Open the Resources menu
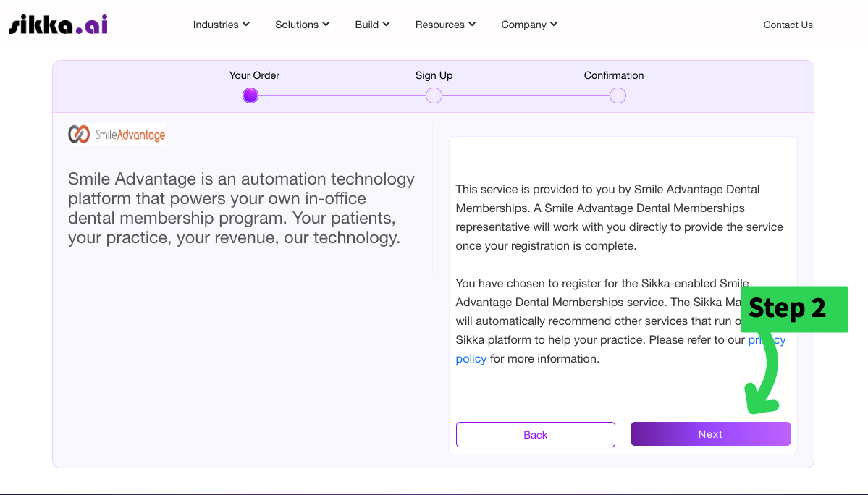868x495 pixels. tap(446, 25)
